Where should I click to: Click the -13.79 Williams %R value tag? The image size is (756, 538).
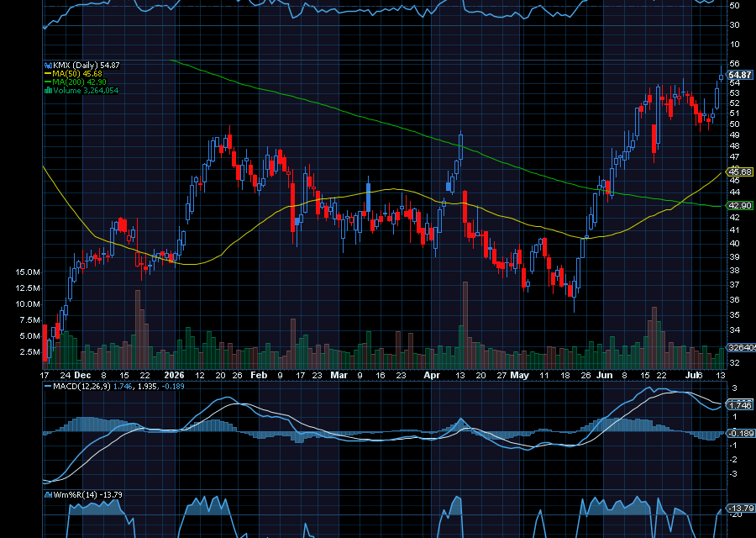[741, 508]
